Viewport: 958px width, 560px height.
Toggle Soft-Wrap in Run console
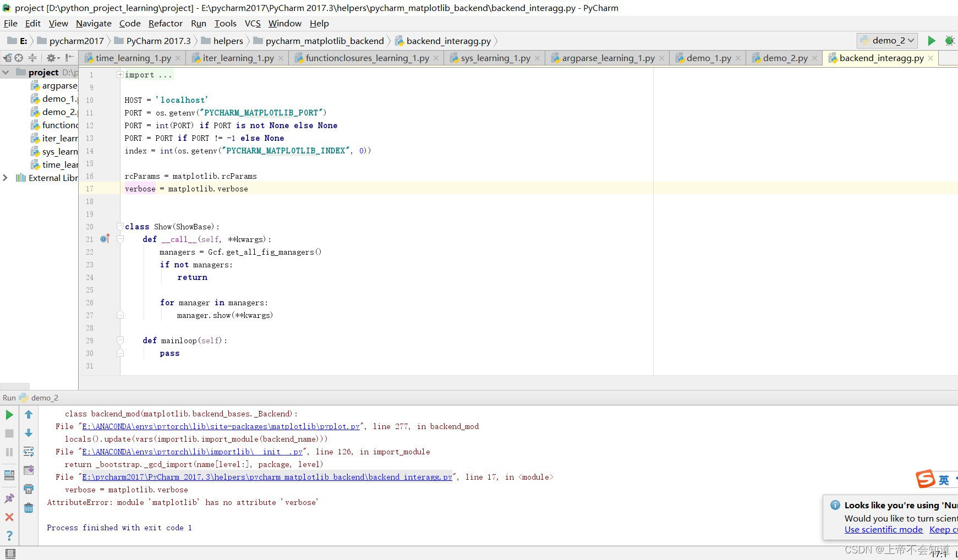29,452
